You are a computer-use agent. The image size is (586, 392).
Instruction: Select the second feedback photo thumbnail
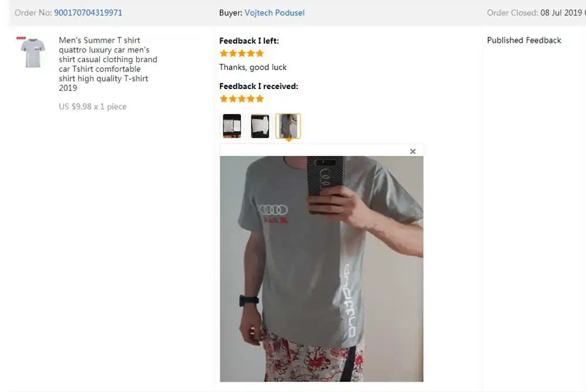point(260,126)
